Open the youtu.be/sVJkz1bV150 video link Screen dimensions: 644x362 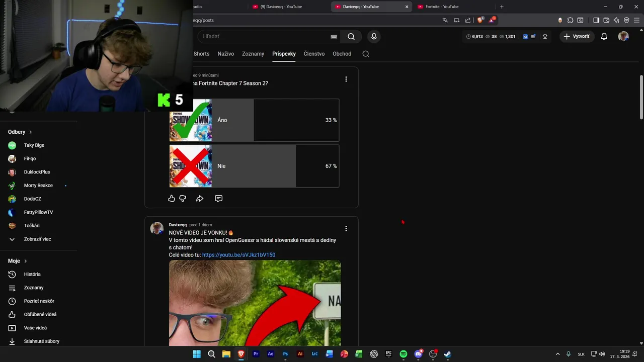(238, 255)
